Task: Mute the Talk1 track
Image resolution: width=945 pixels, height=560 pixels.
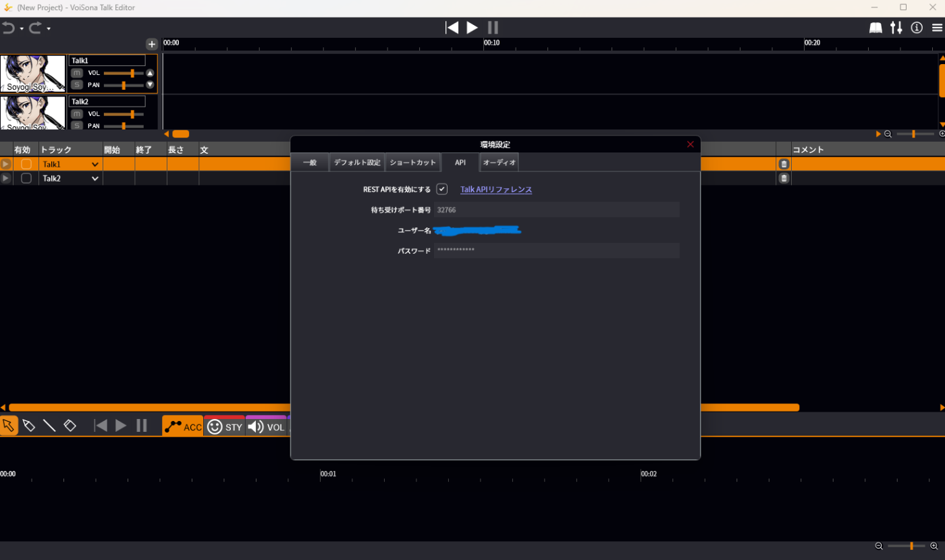Action: pos(77,73)
